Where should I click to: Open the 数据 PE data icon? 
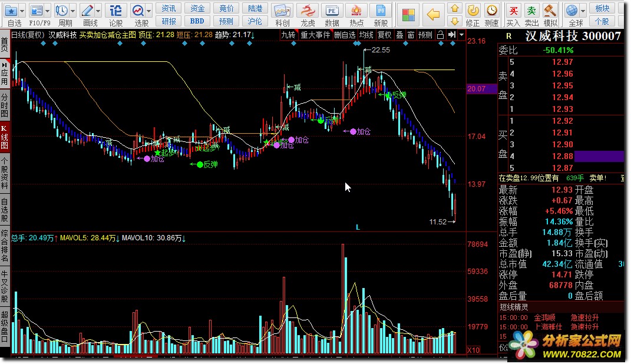pyautogui.click(x=332, y=11)
